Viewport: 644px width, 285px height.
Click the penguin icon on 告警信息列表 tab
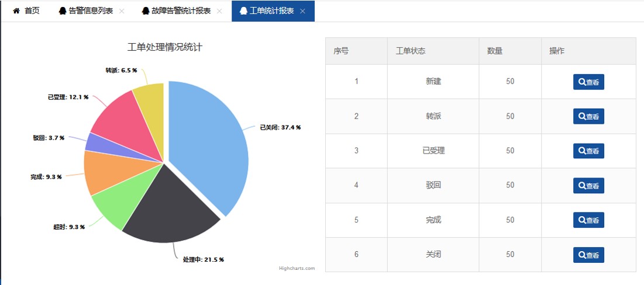click(63, 11)
